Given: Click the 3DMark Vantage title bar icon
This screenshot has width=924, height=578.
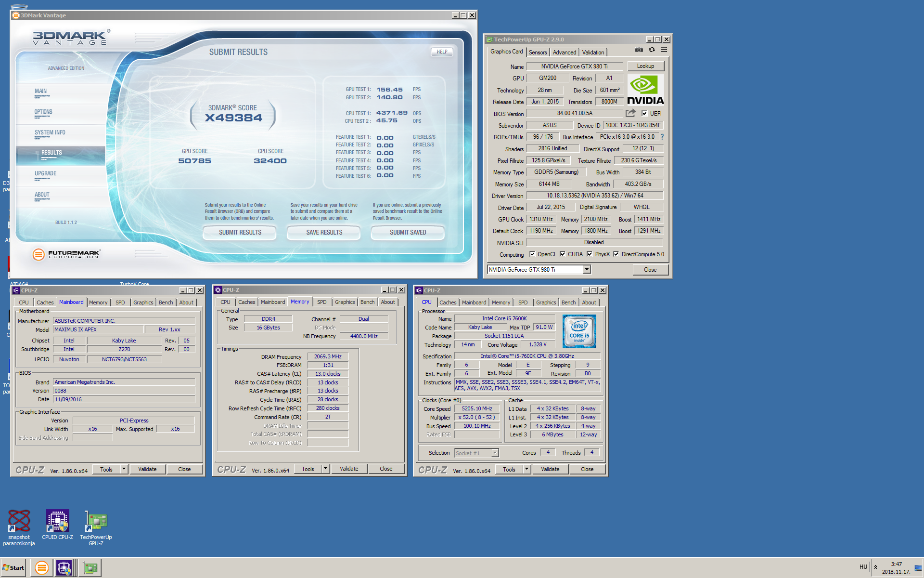Looking at the screenshot, I should [x=16, y=15].
